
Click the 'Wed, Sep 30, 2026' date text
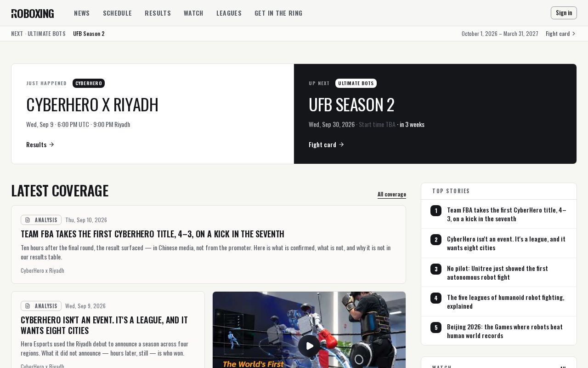pos(332,124)
